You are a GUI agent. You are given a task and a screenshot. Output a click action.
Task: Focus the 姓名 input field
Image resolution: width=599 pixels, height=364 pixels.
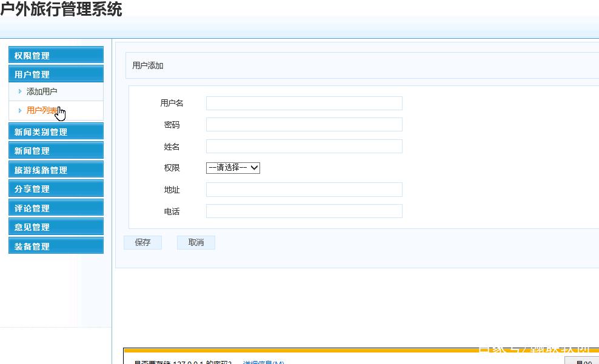click(x=304, y=146)
